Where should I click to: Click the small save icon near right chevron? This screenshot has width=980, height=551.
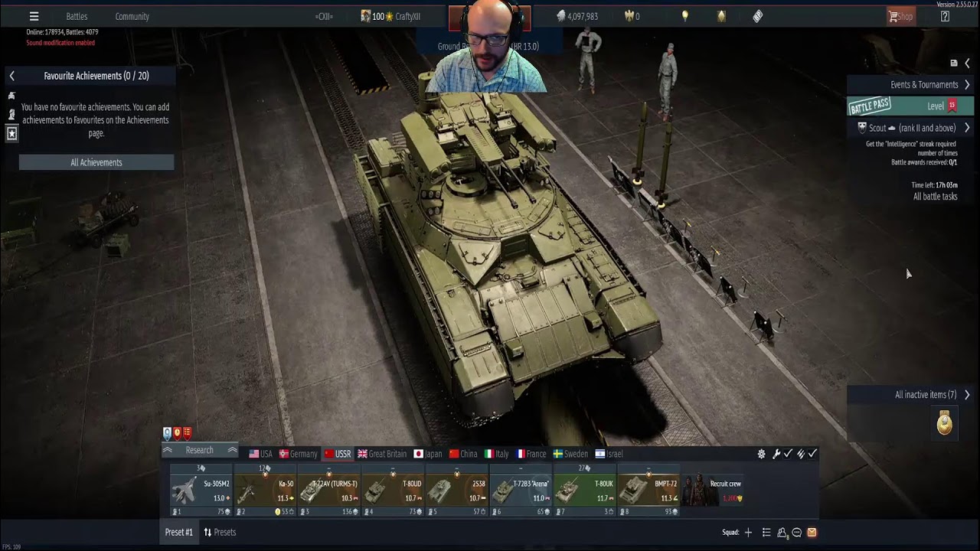point(953,64)
